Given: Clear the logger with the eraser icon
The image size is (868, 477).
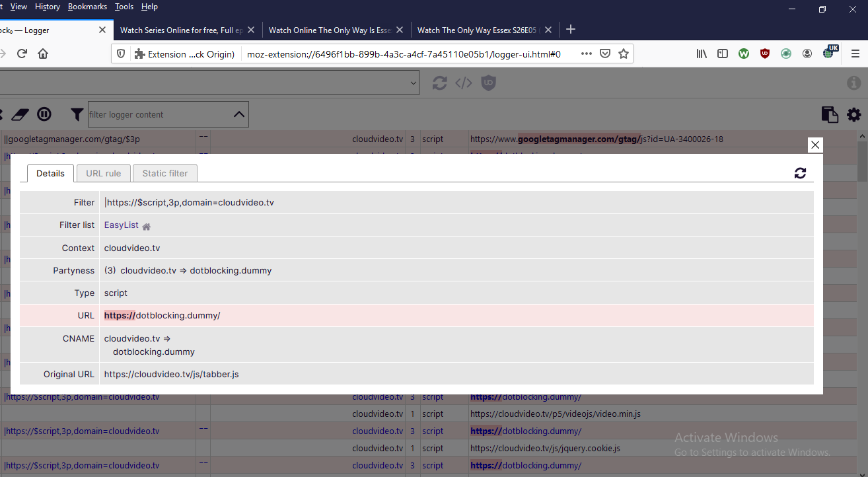Looking at the screenshot, I should click(x=20, y=114).
